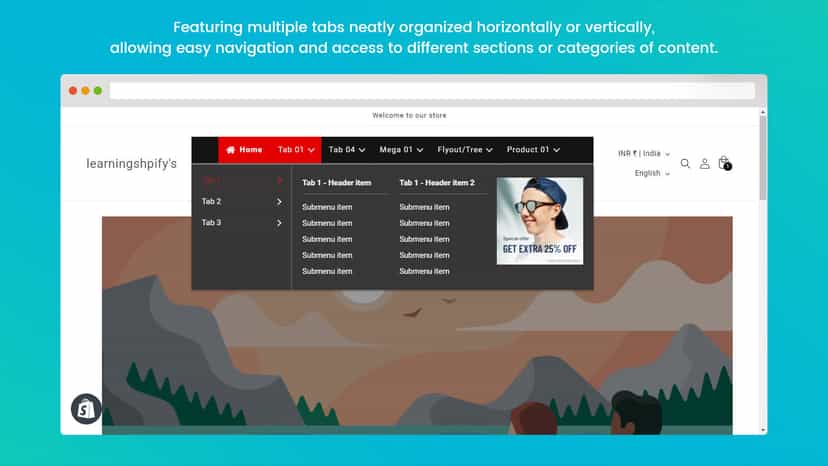
Task: Select Tab 3 in vertical tabs
Action: click(x=242, y=222)
